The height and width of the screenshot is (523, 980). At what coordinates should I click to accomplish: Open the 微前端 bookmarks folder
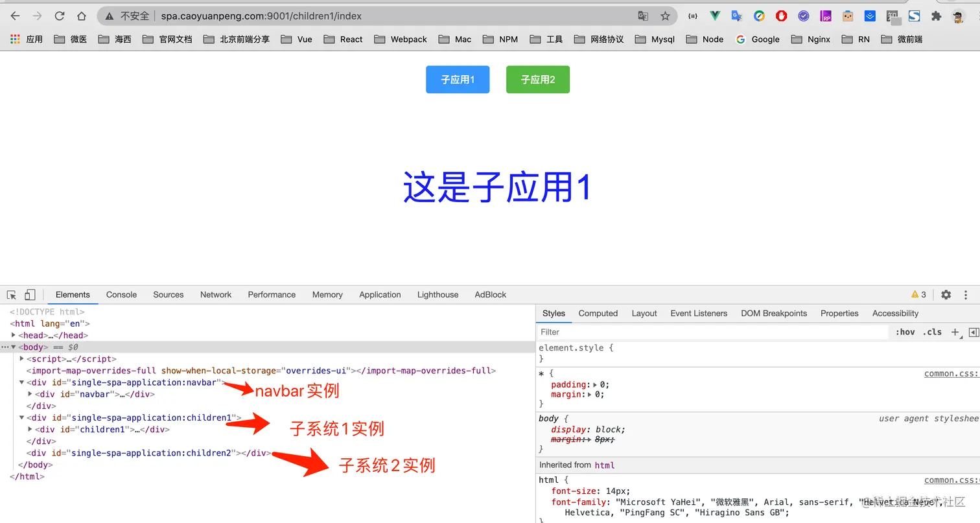[x=902, y=40]
